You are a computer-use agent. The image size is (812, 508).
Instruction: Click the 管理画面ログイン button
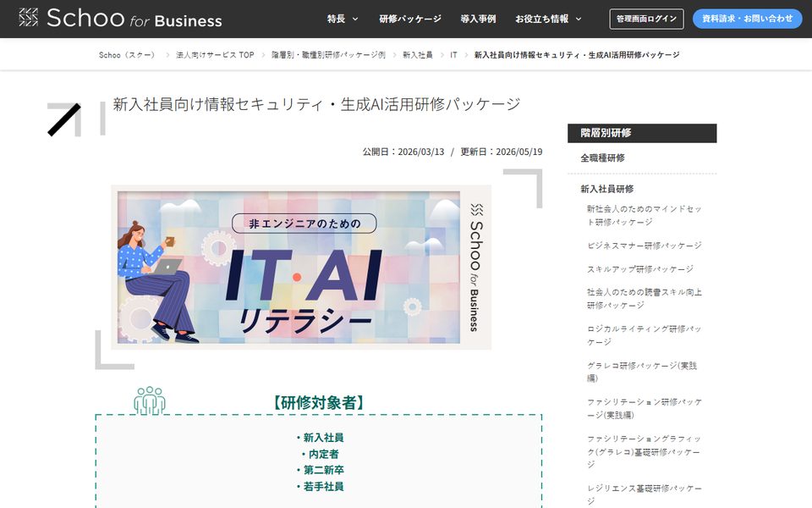point(646,19)
